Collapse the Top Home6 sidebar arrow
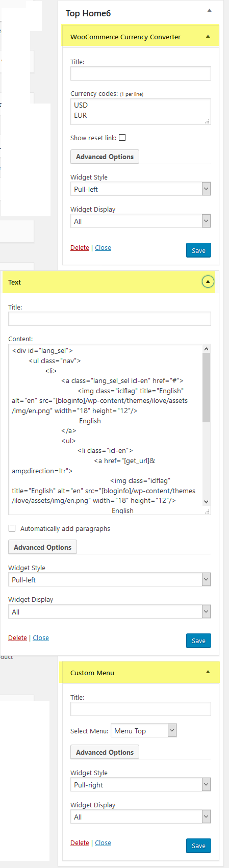229x868 pixels. [209, 11]
